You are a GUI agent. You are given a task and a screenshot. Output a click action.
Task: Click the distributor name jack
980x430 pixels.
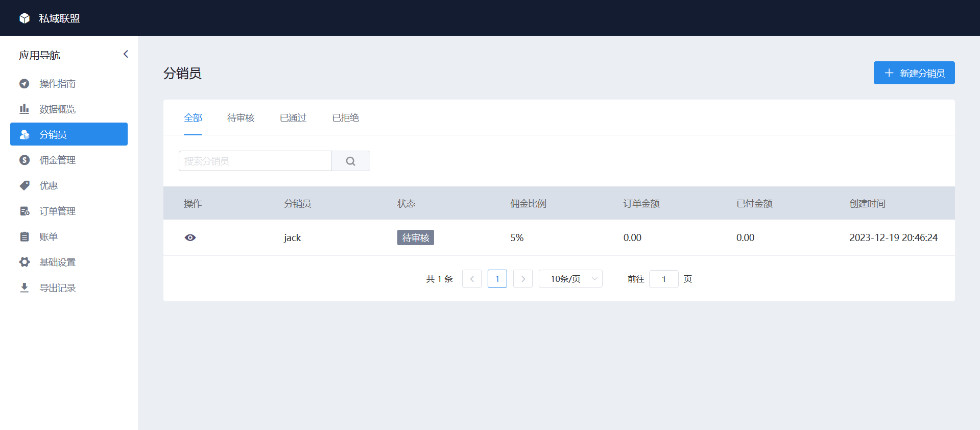[293, 238]
